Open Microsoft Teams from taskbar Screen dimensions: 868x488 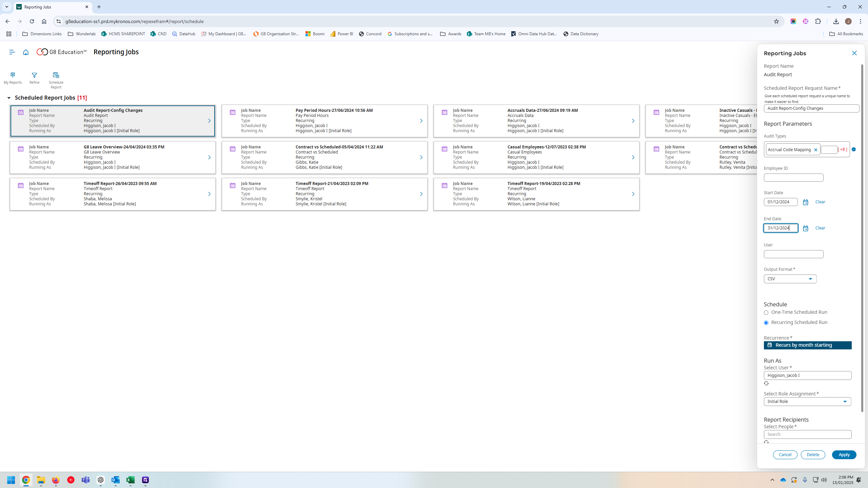pyautogui.click(x=86, y=480)
